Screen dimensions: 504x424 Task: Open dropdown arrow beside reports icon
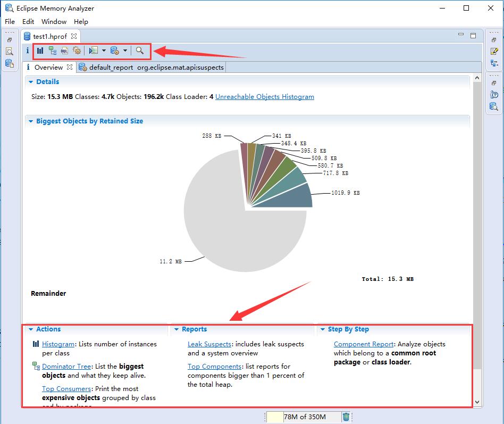(125, 51)
